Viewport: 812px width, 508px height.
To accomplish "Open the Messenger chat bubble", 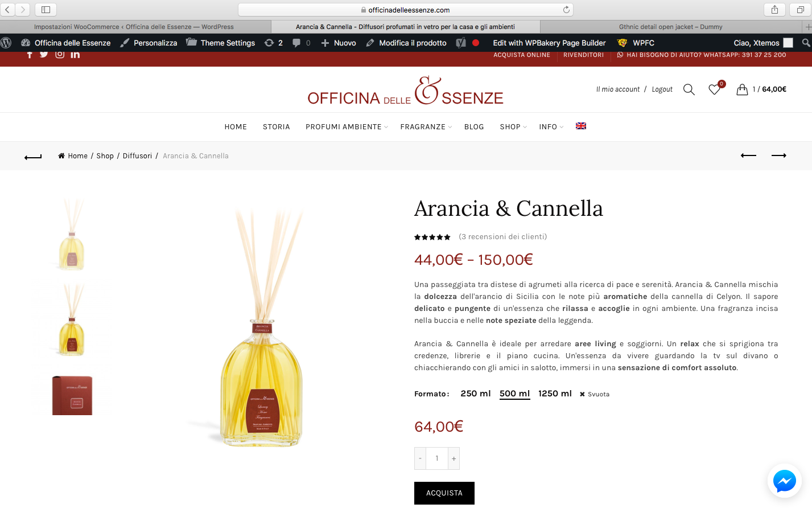I will pos(784,481).
